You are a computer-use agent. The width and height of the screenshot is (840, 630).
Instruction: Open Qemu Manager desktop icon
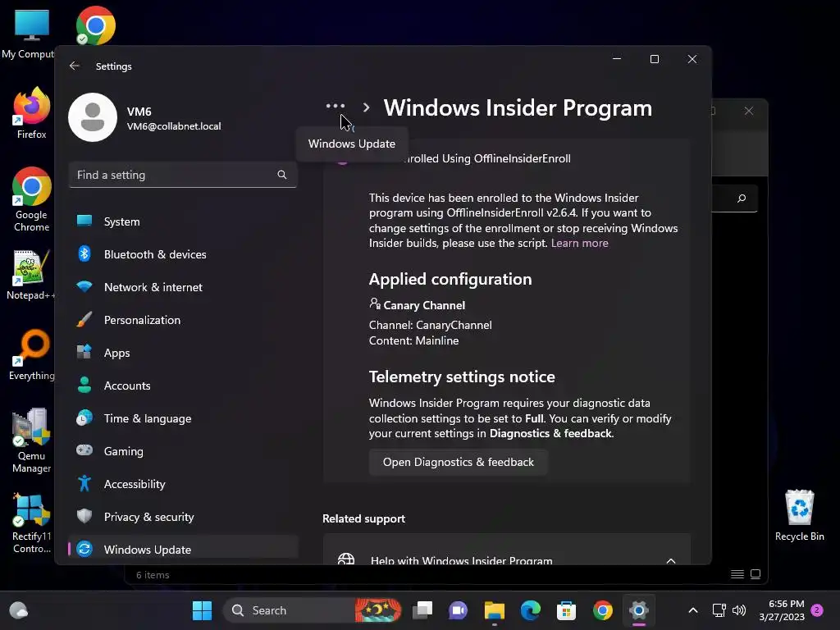click(31, 441)
